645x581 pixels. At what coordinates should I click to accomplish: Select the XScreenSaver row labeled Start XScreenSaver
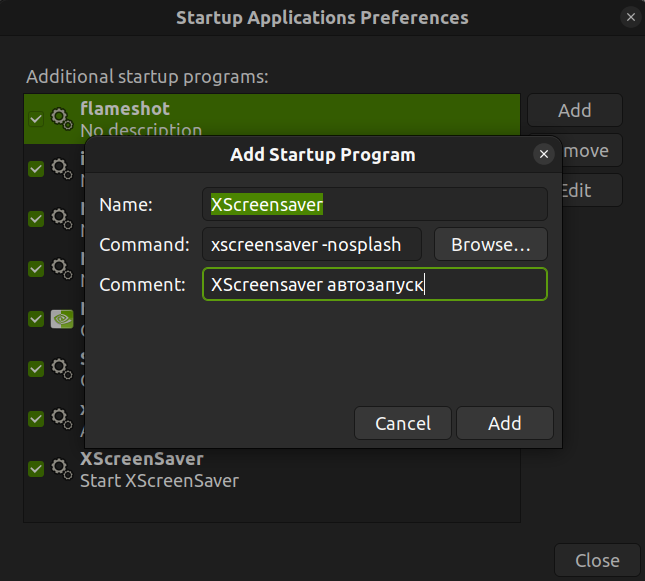272,469
